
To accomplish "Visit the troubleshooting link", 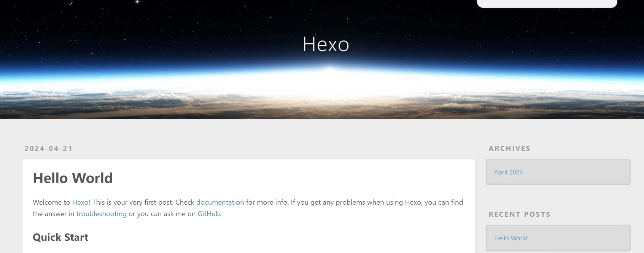I will coord(101,214).
